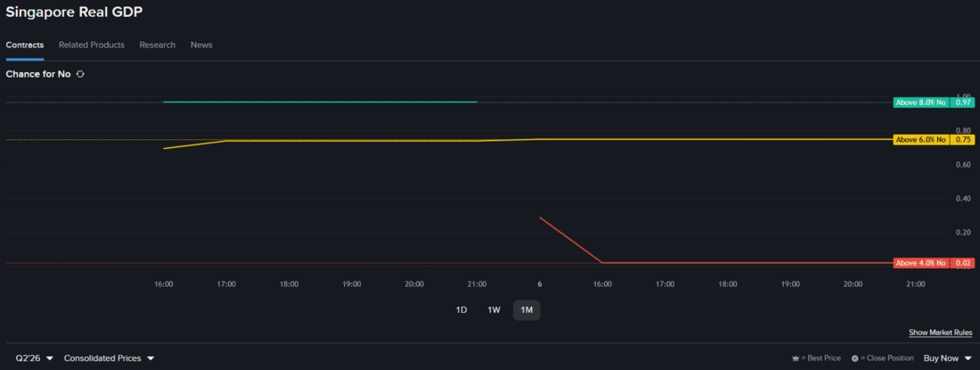Click the 0.80 y-axis label
The image size is (980, 370).
click(962, 131)
